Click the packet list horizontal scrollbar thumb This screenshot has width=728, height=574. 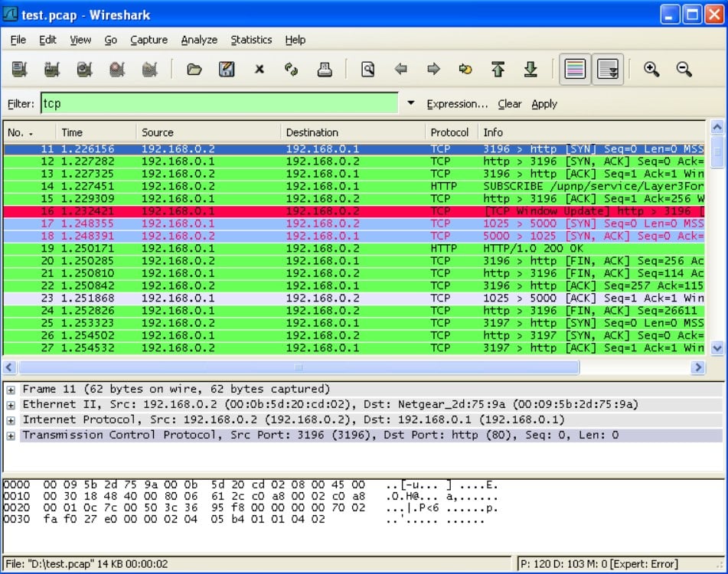299,367
